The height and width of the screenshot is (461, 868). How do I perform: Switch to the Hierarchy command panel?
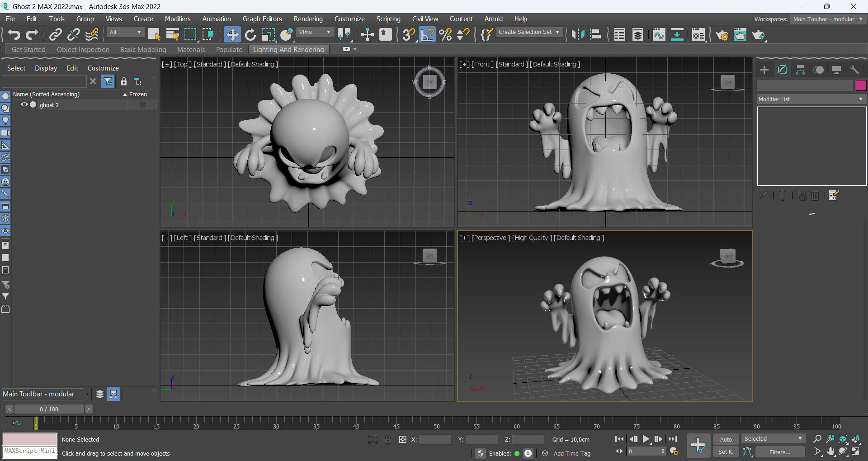click(800, 70)
